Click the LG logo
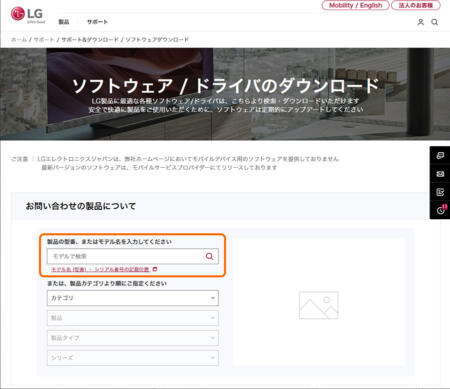450x389 pixels. point(27,15)
